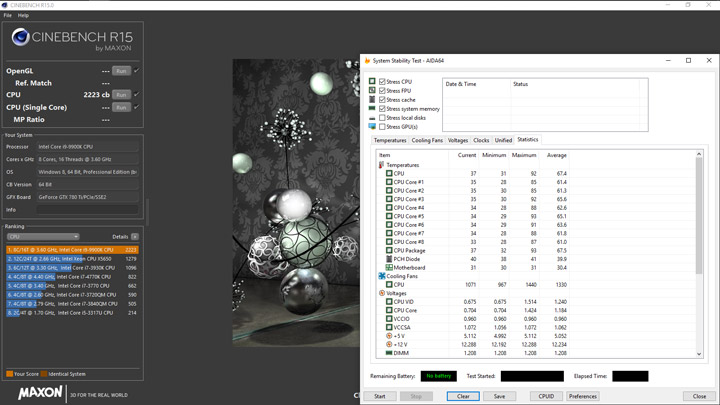Enable Stress local disks checkbox

tap(382, 118)
